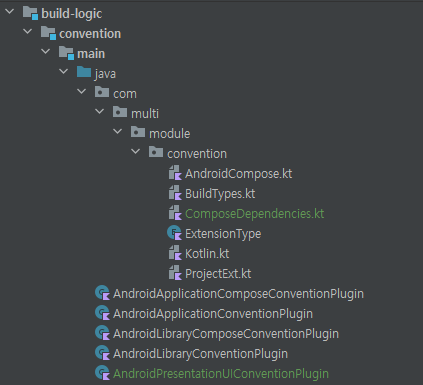Click the AndroidLibraryConventionPlugin class icon
This screenshot has width=423, height=385.
click(x=102, y=353)
